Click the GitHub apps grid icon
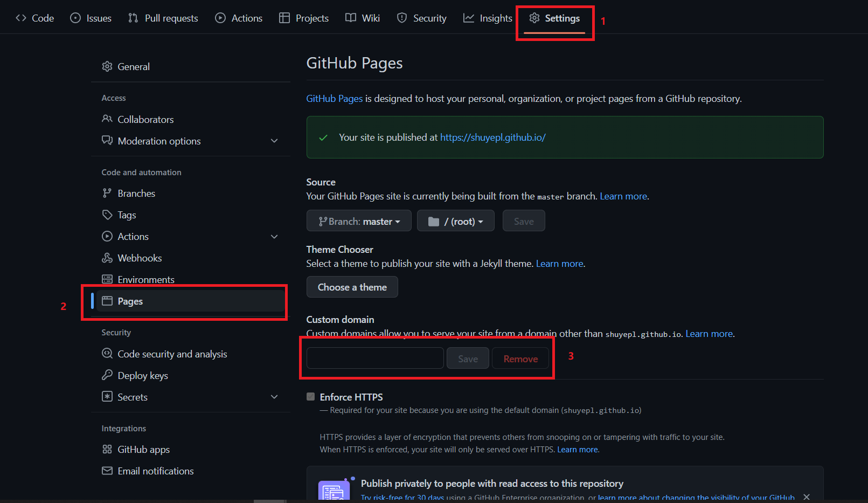The image size is (868, 503). (x=107, y=449)
